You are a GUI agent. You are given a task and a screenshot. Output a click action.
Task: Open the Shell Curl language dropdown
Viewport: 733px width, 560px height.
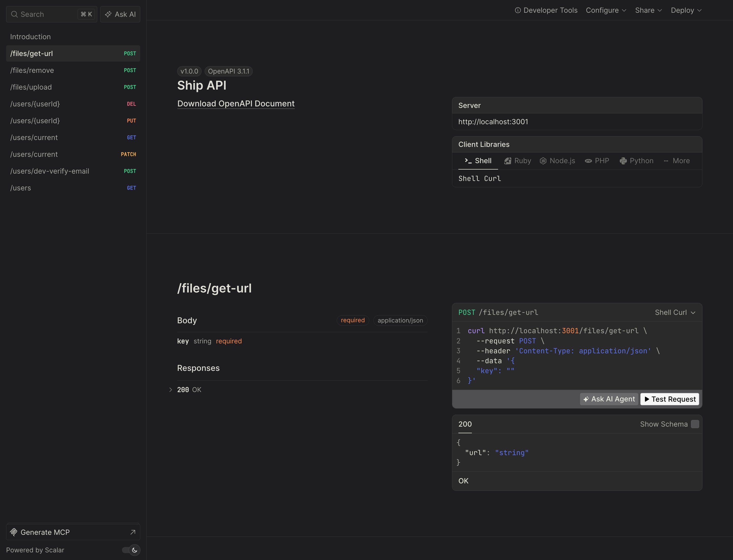pos(675,312)
